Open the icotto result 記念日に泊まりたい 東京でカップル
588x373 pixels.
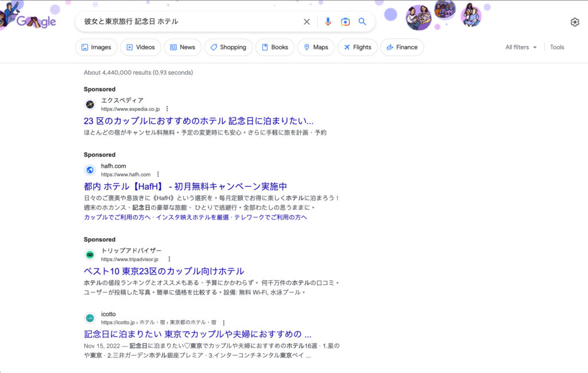coord(198,334)
